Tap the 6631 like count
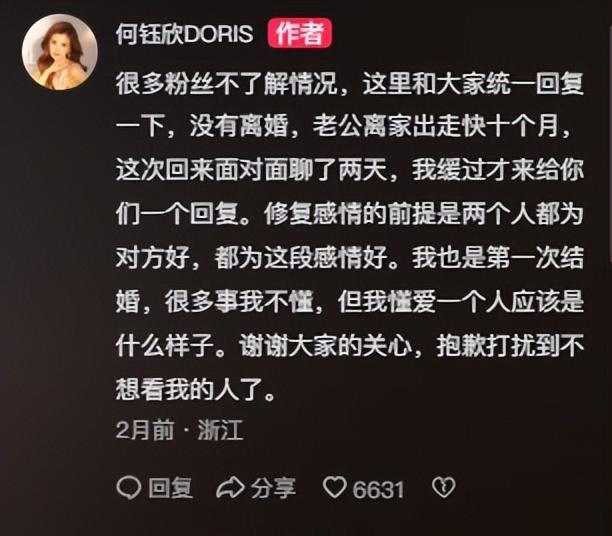 (x=378, y=489)
